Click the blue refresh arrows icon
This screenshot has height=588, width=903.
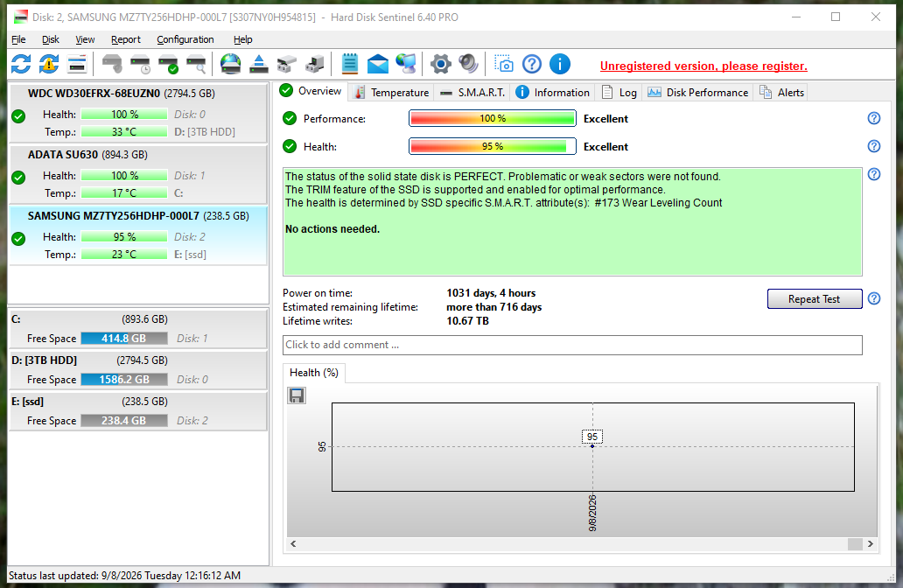(x=21, y=64)
